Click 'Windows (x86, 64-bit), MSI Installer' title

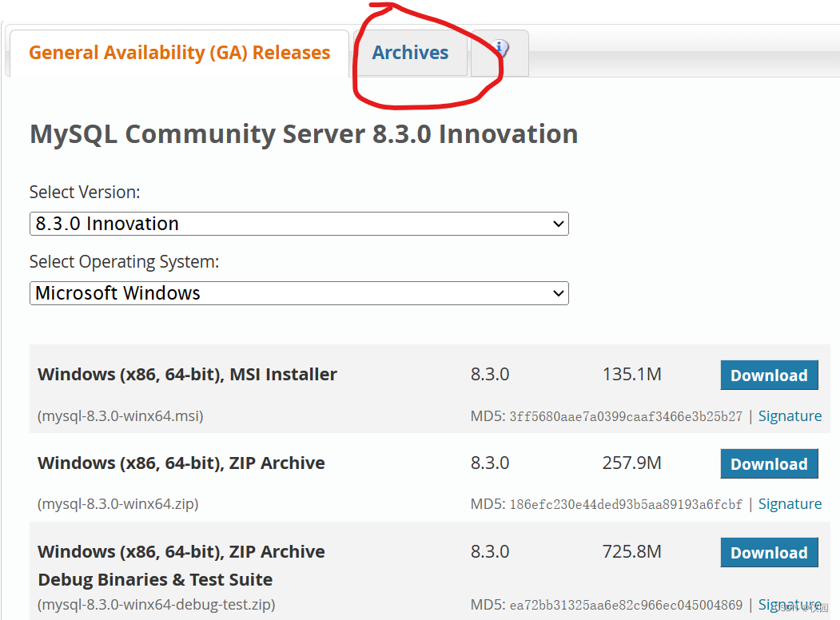(187, 374)
